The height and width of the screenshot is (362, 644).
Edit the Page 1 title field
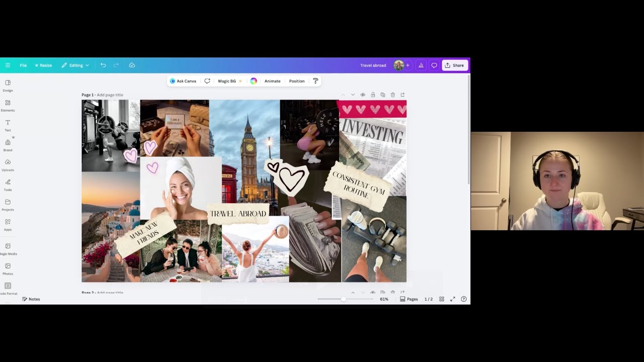(110, 95)
